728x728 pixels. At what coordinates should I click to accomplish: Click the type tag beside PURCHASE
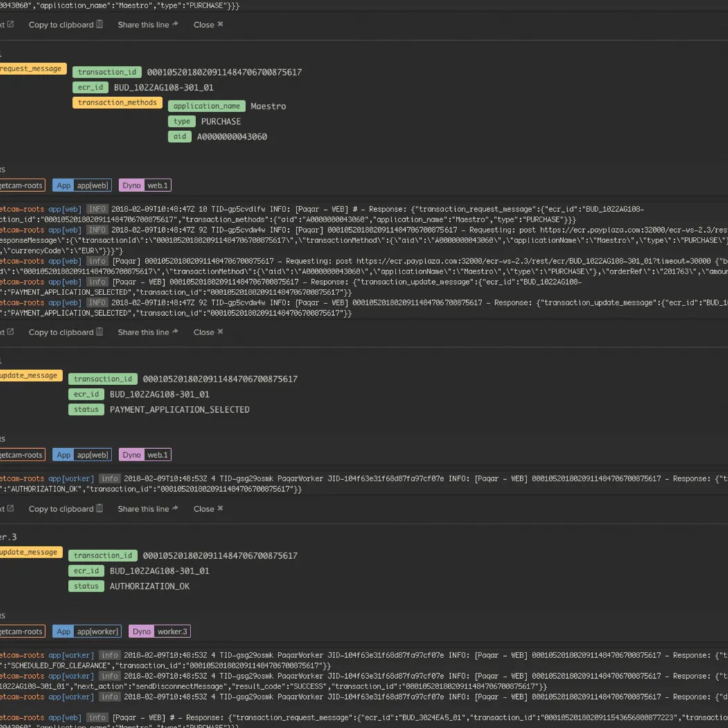tap(181, 121)
